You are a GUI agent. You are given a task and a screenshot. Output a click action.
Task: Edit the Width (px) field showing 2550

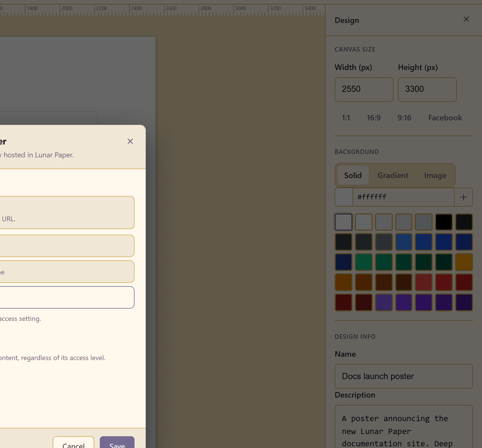pos(364,90)
